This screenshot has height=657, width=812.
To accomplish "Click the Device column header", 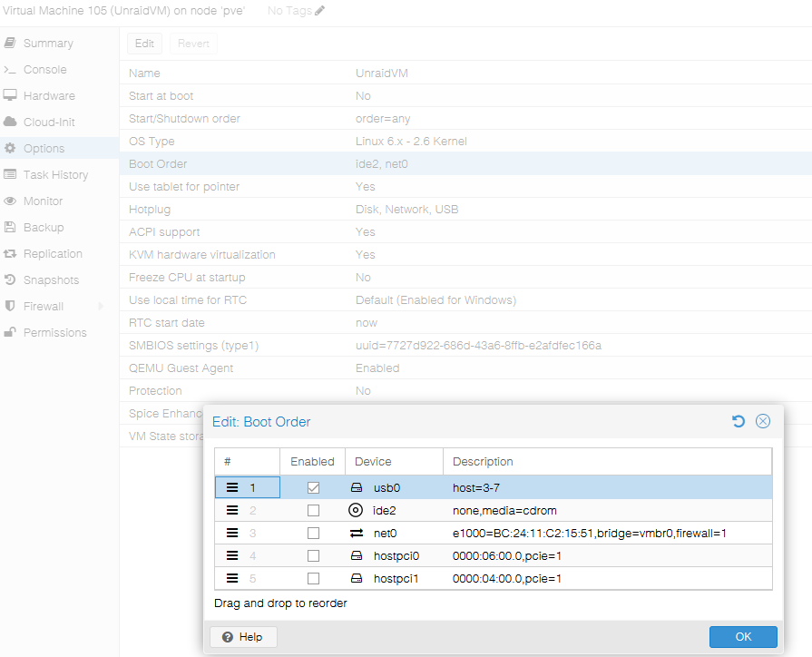I will coord(394,461).
